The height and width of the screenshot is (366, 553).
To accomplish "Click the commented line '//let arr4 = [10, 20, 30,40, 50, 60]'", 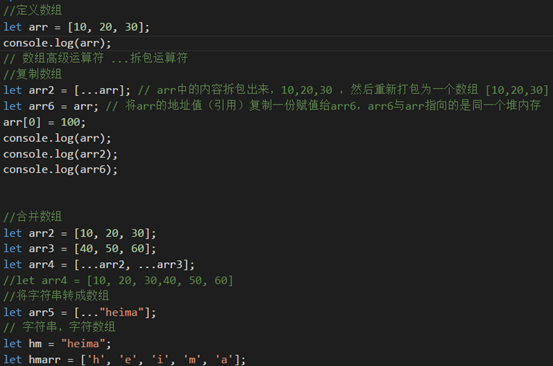I will click(x=118, y=280).
